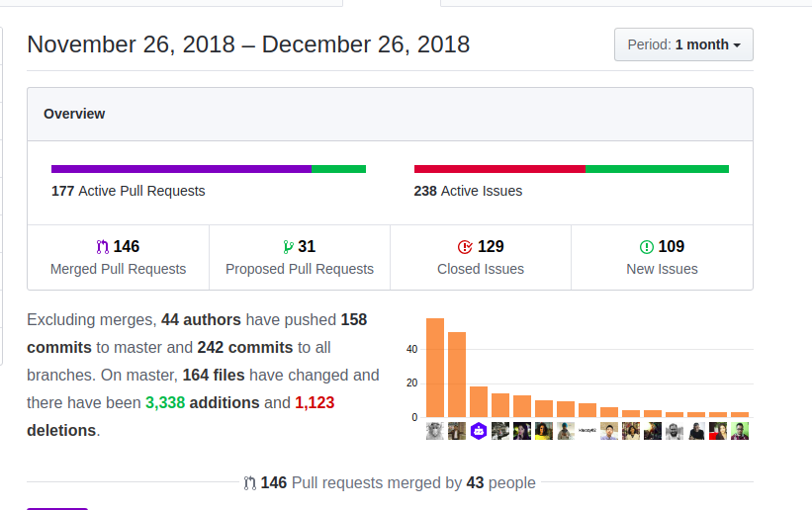Click the tallest orange commit bar
This screenshot has width=812, height=510.
pos(435,368)
